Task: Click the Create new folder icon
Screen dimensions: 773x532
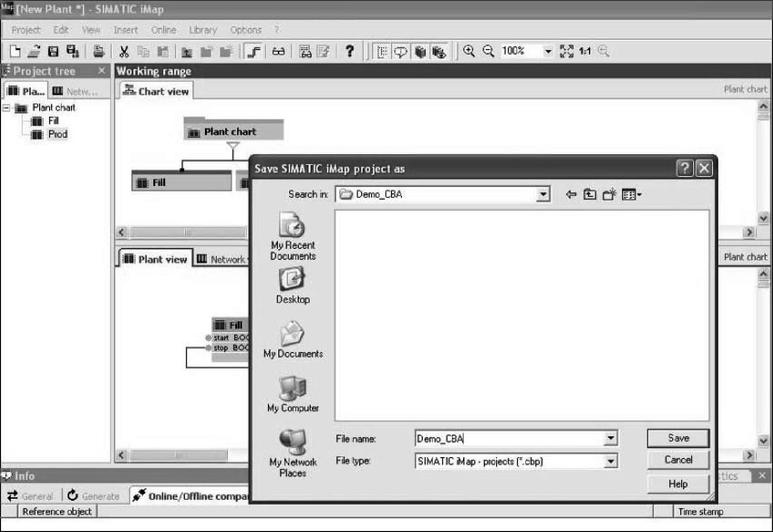Action: pyautogui.click(x=609, y=194)
